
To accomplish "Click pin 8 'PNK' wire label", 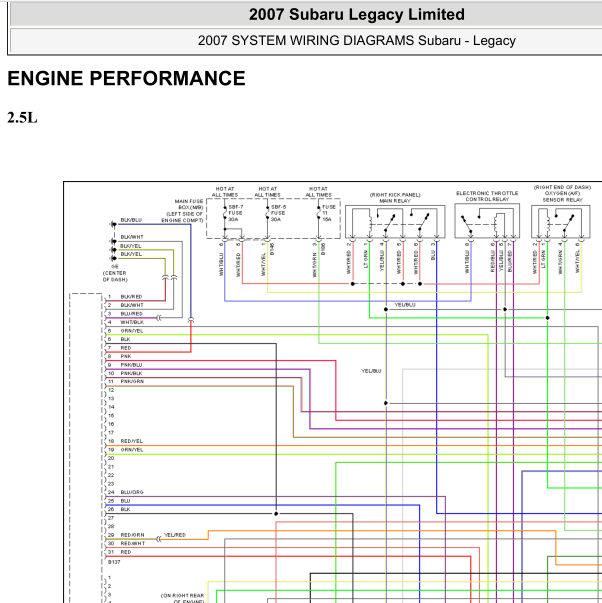I will [x=126, y=356].
